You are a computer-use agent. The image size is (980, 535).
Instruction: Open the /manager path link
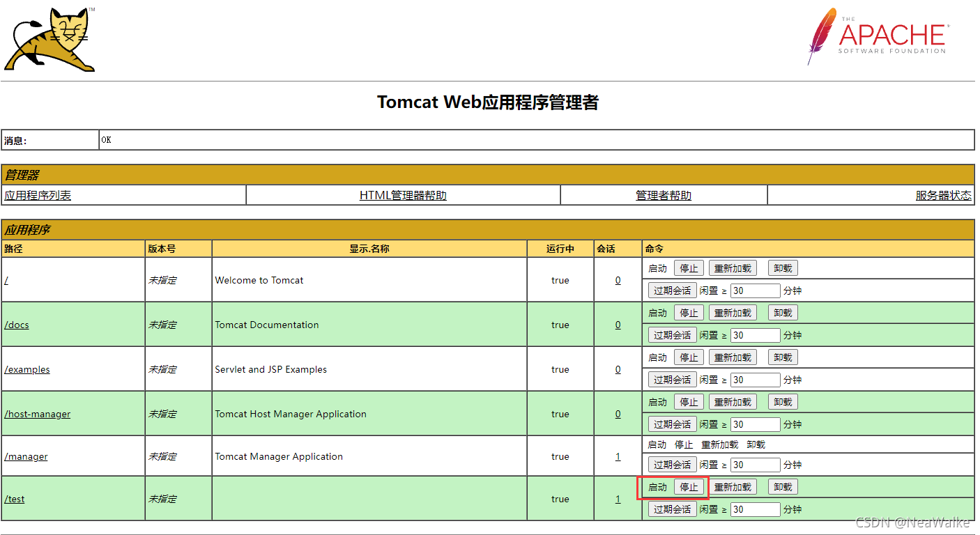point(26,456)
